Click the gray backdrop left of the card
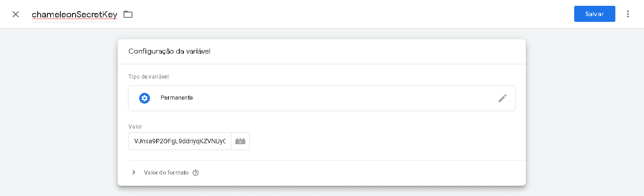 58,112
